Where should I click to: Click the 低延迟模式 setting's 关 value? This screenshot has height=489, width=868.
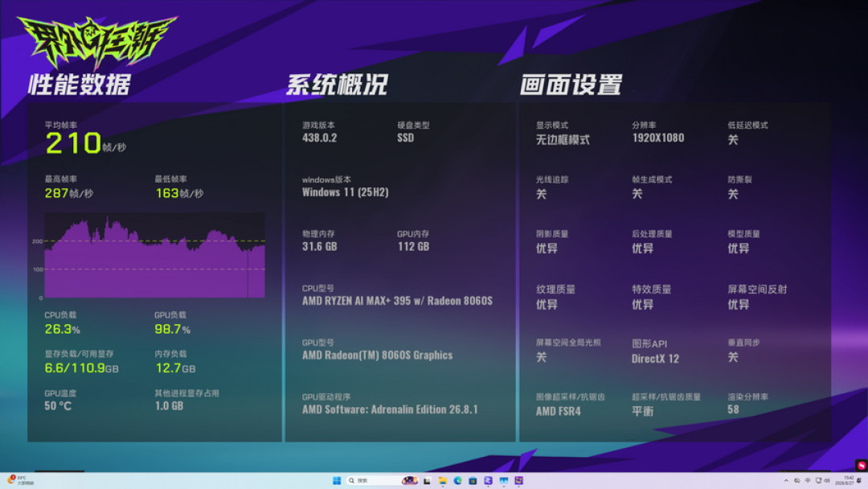(733, 140)
